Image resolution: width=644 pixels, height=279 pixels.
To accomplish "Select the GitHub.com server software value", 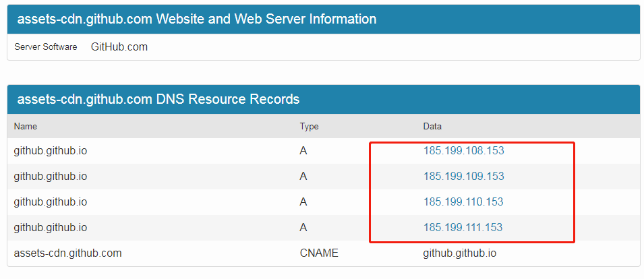I will [x=119, y=47].
